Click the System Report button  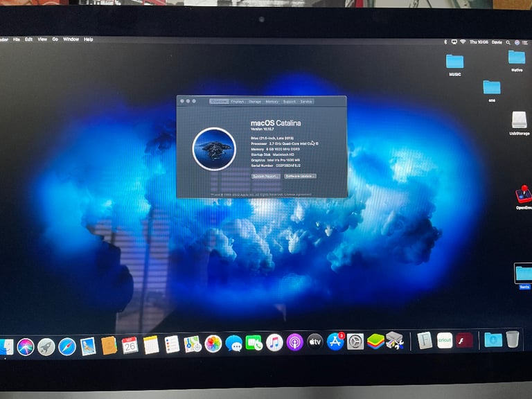(x=266, y=177)
